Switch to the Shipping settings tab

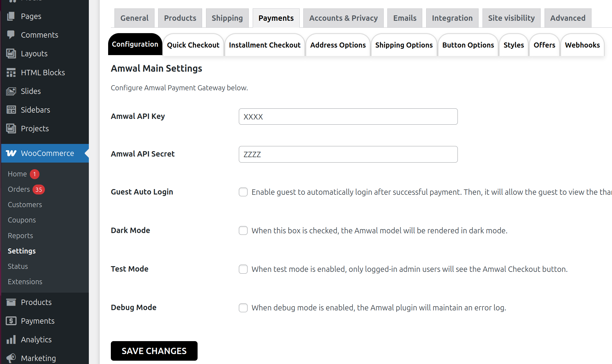[x=227, y=18]
